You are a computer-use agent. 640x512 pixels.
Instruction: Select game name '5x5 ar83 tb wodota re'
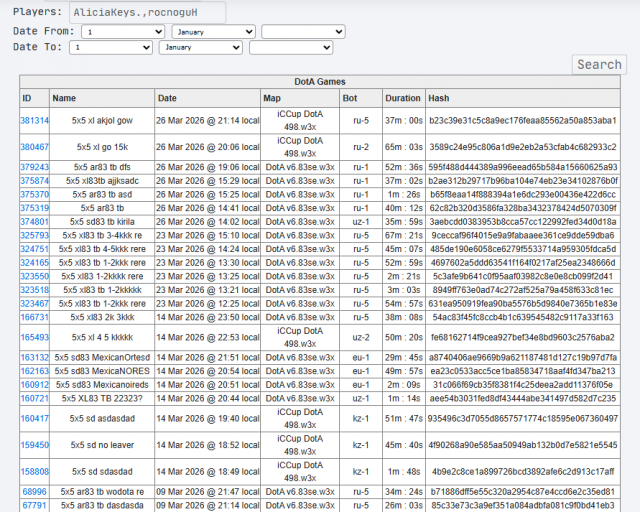point(102,492)
